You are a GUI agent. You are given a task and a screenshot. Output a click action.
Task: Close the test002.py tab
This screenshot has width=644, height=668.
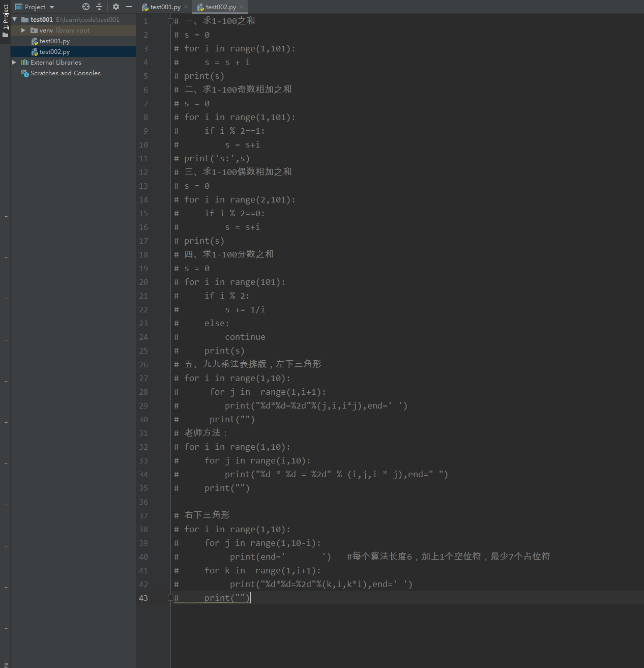pyautogui.click(x=242, y=7)
